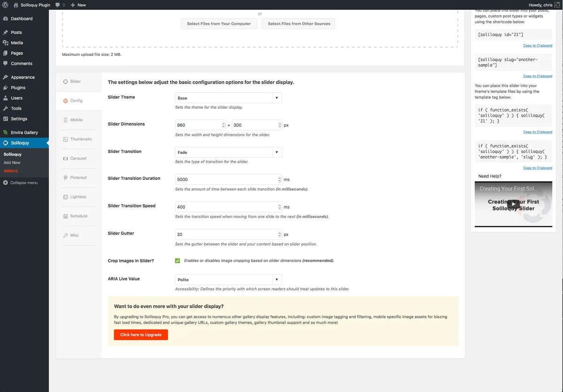
Task: Click Slider Transition Speed stepper arrows
Action: coord(280,207)
